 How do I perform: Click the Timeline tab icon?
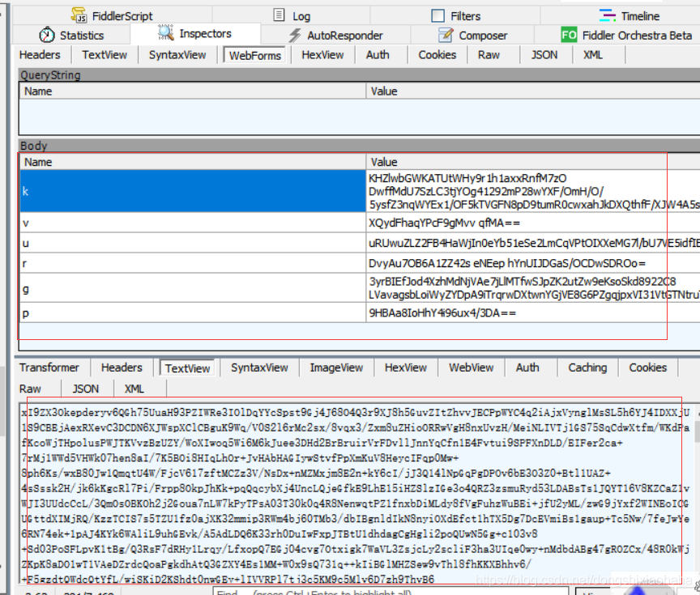pos(607,15)
